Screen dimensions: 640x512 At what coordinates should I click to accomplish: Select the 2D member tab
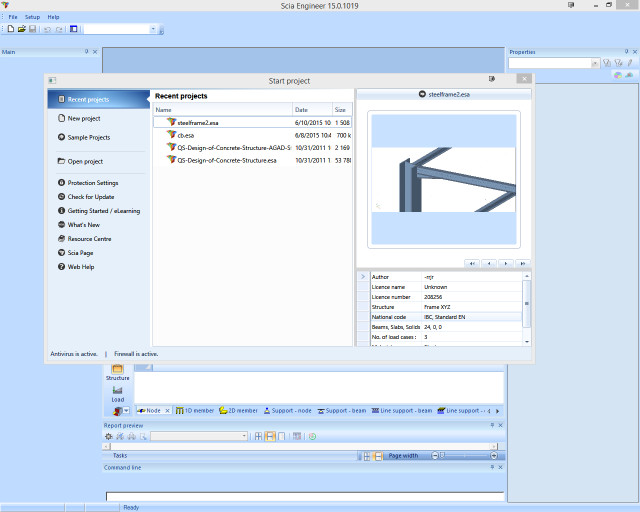pos(238,410)
